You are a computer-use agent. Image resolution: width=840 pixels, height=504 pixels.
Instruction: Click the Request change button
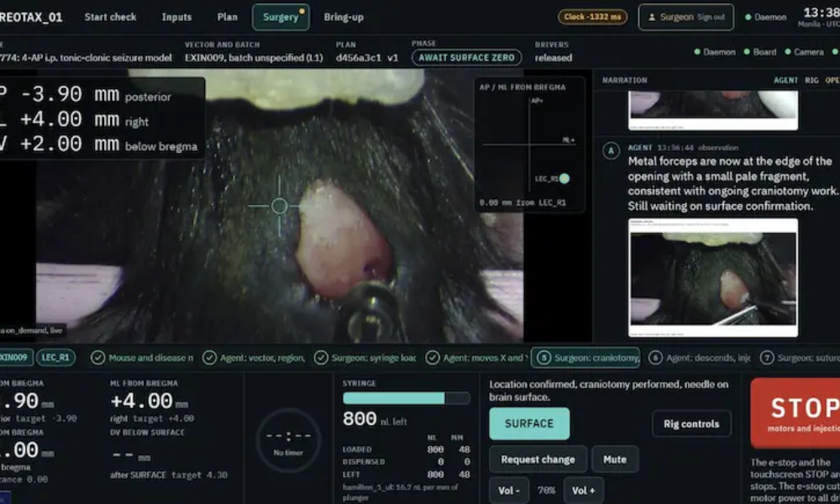(x=538, y=459)
